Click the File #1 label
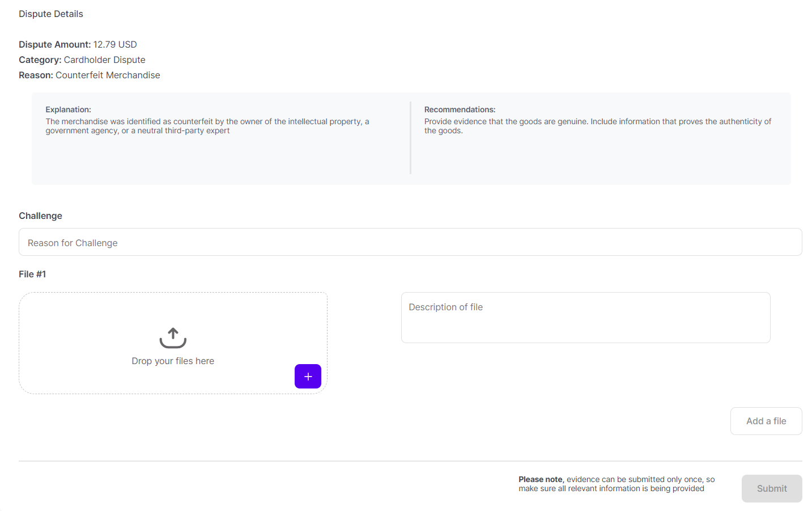The width and height of the screenshot is (812, 511). coord(32,274)
